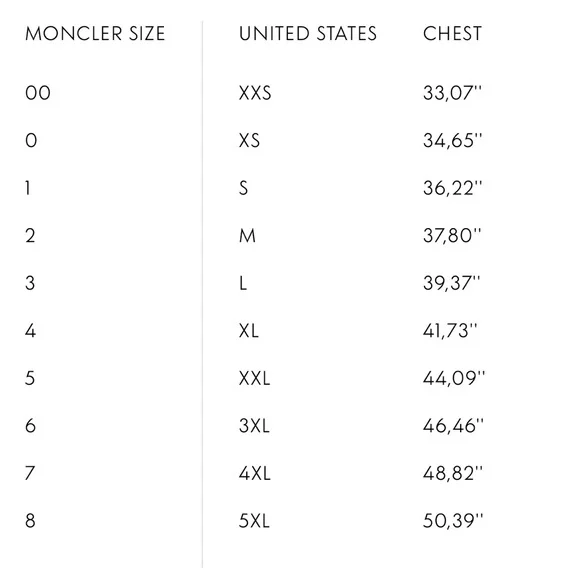Select the 4XL size label

pyautogui.click(x=254, y=473)
